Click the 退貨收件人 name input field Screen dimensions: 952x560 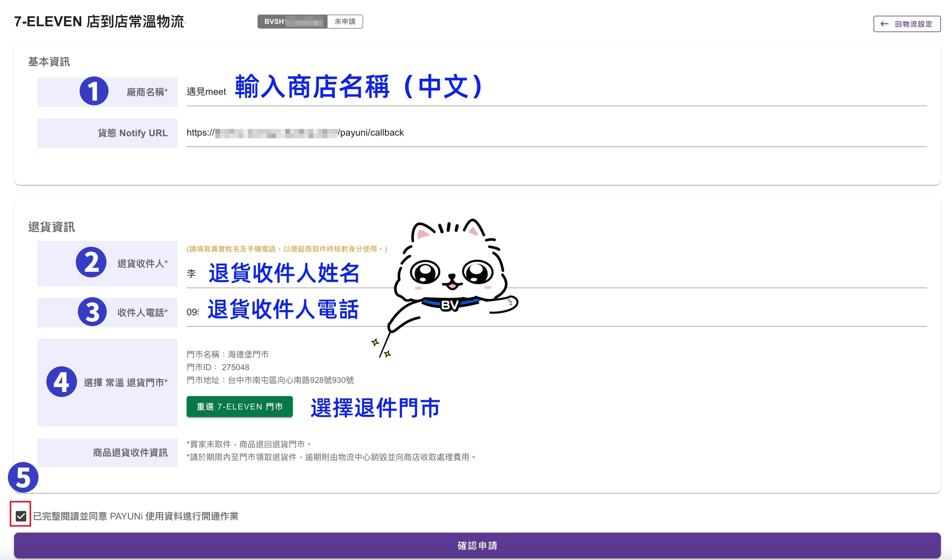pyautogui.click(x=556, y=273)
